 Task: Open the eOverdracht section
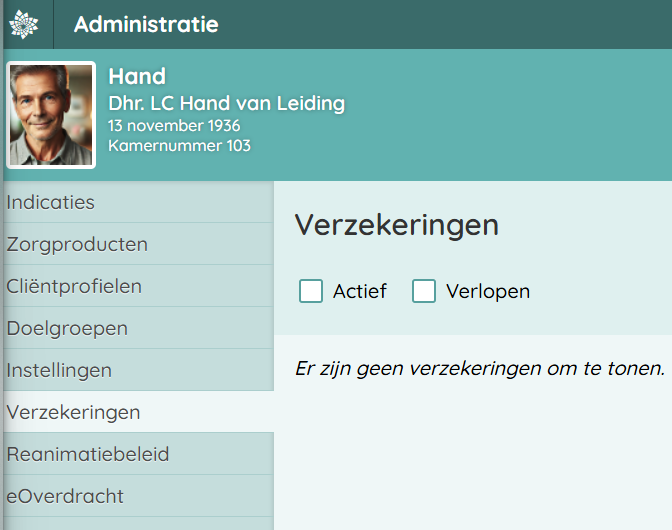click(x=65, y=496)
